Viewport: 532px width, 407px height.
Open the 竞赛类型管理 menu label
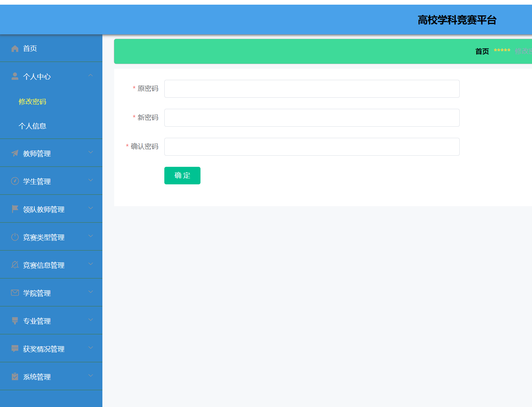coord(44,237)
